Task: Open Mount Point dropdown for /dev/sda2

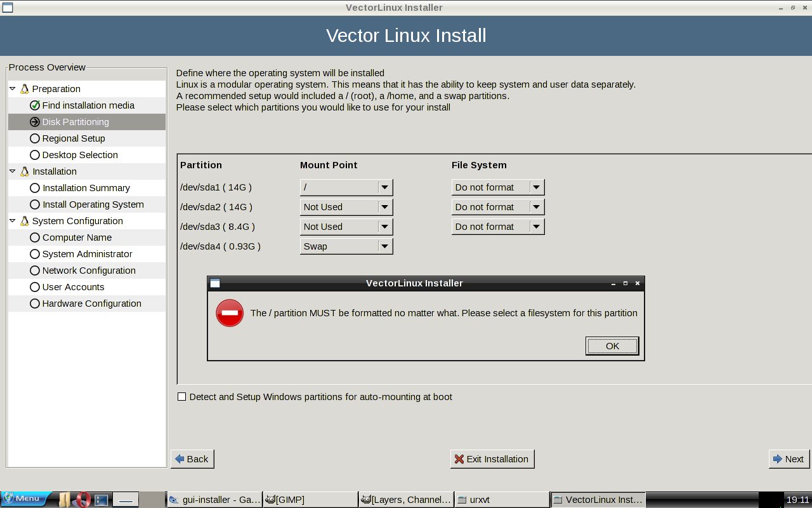Action: click(346, 207)
